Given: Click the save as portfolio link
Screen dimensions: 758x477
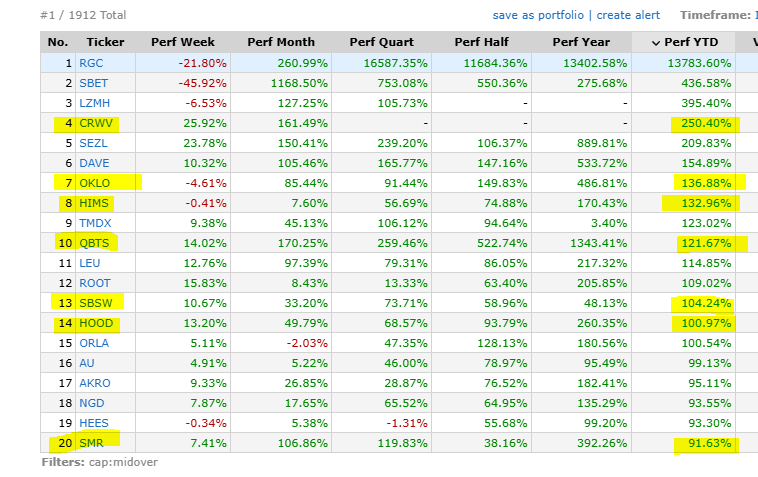Looking at the screenshot, I should coord(538,15).
